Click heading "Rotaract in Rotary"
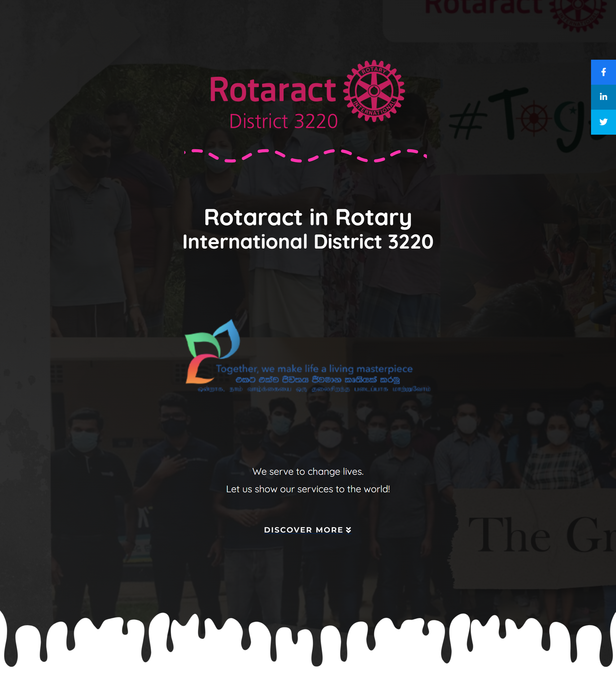 coord(308,217)
